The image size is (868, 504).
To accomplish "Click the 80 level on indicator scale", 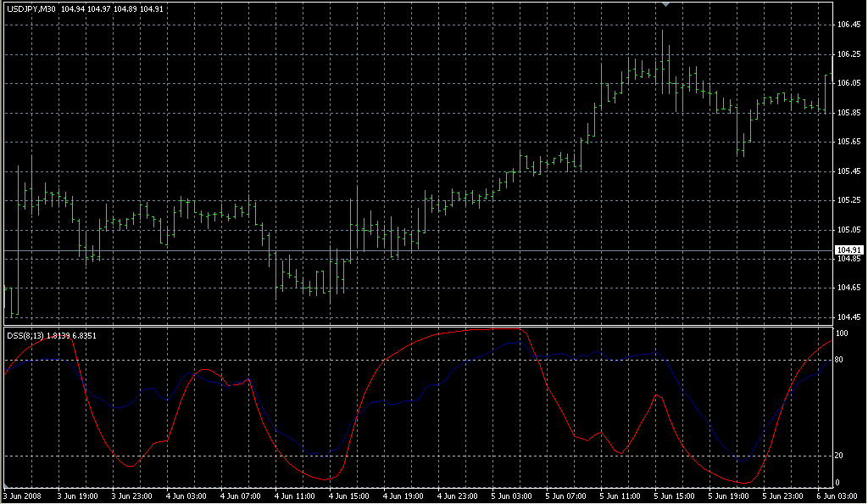I will (x=840, y=361).
